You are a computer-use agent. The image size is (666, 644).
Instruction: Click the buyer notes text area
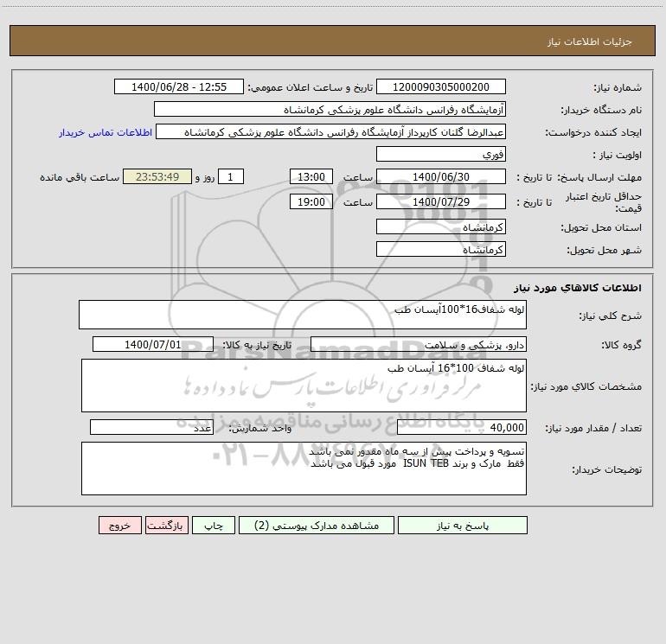point(304,469)
